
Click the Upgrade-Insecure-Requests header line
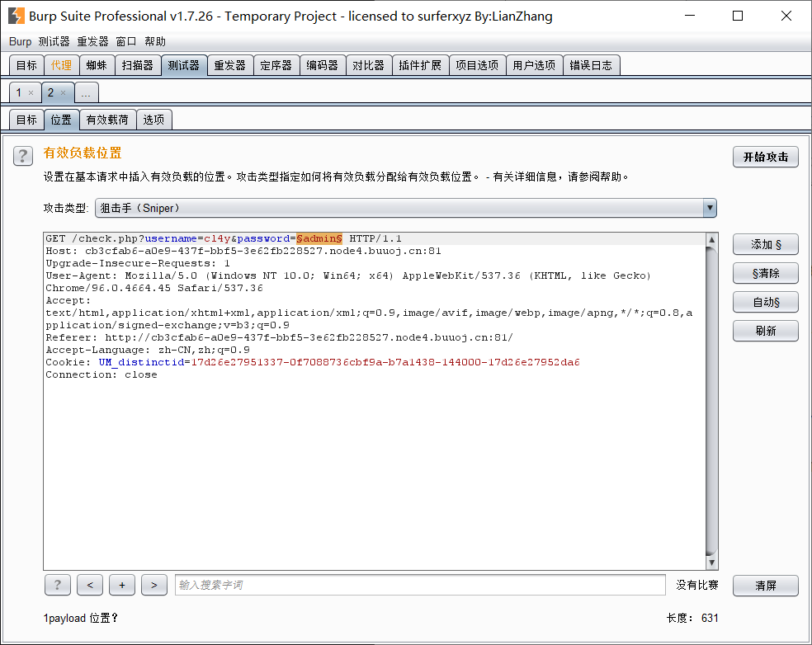click(138, 263)
